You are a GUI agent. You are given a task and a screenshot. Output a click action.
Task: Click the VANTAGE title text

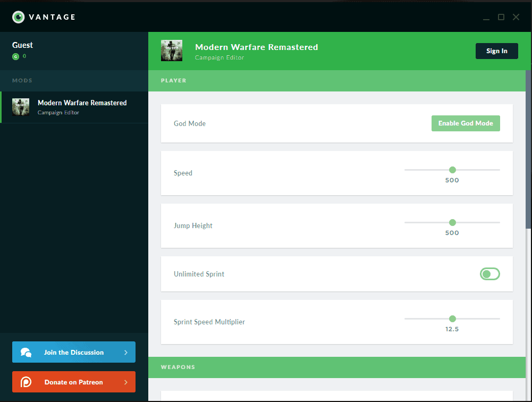[52, 17]
